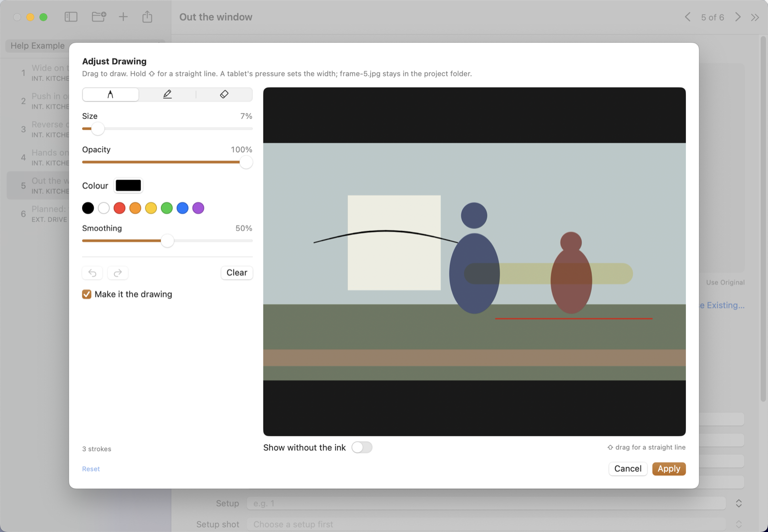Uncheck Make it the drawing
This screenshot has width=768, height=532.
click(x=87, y=294)
